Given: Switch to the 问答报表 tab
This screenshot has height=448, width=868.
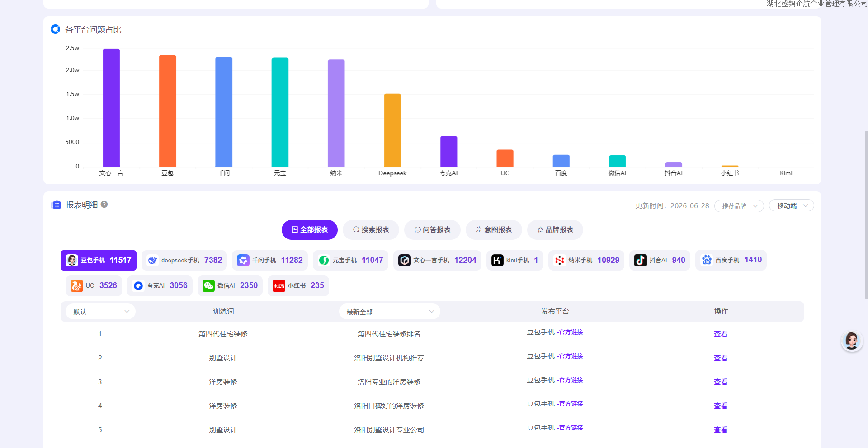Looking at the screenshot, I should 432,230.
